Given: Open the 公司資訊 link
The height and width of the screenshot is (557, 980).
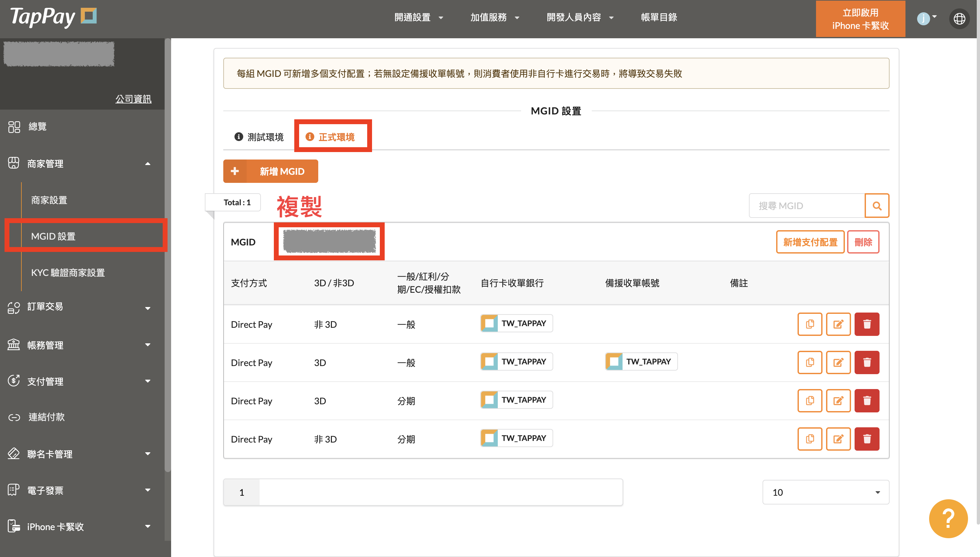Looking at the screenshot, I should (133, 99).
